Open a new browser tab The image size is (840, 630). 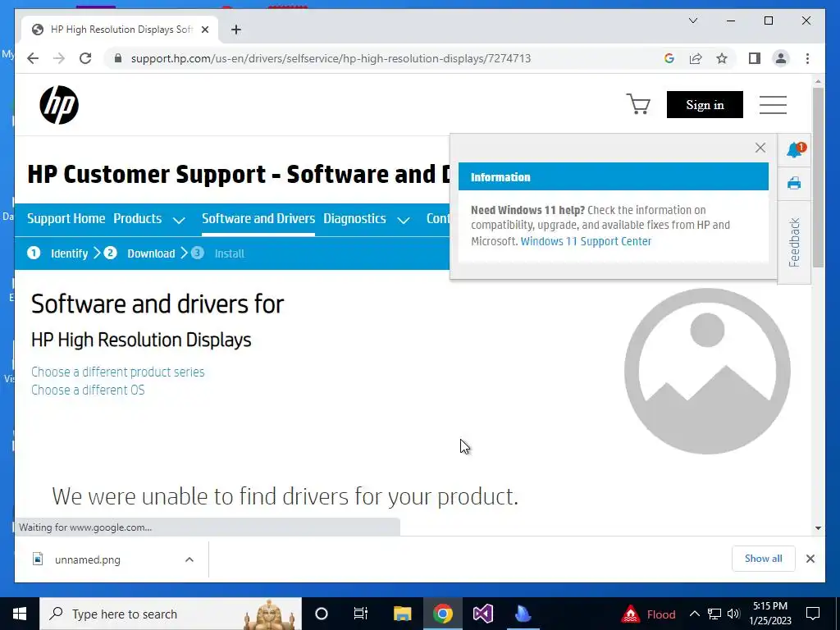click(x=236, y=30)
